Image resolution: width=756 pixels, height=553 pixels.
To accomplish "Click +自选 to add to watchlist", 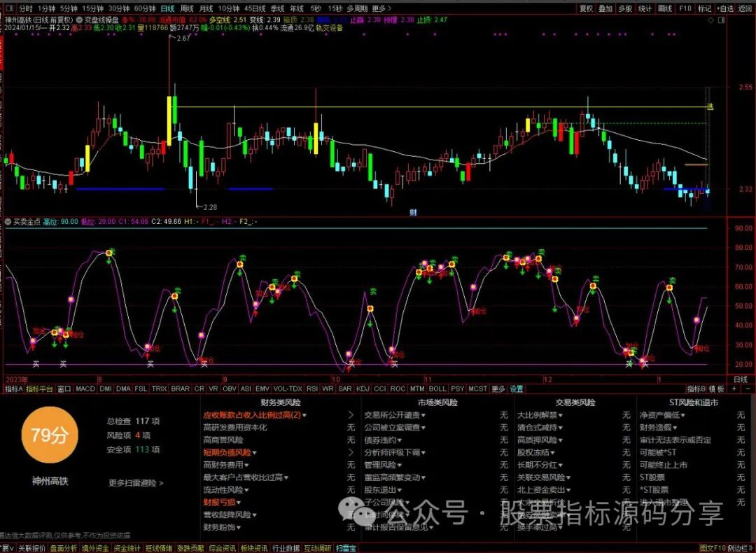I will point(725,8).
